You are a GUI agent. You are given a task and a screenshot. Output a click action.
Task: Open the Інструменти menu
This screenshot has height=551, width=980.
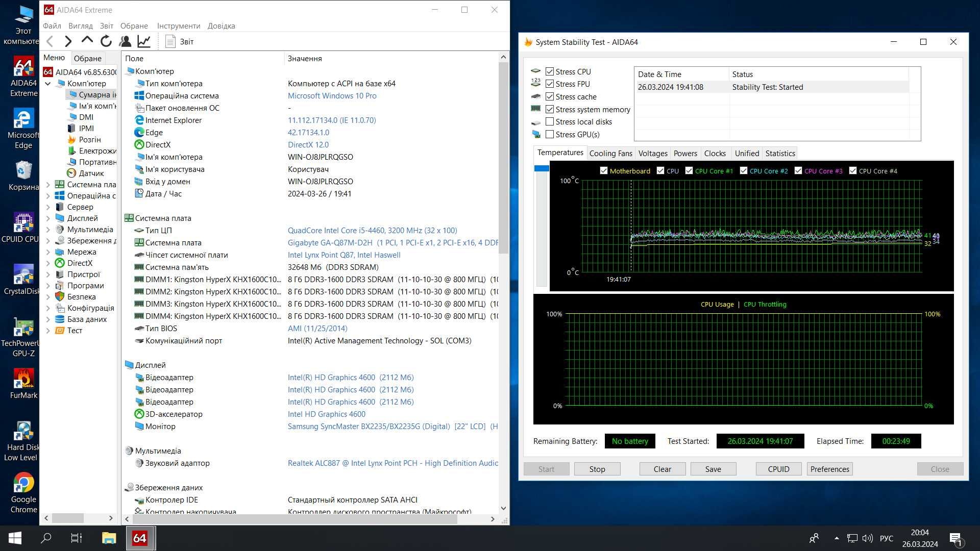[179, 26]
